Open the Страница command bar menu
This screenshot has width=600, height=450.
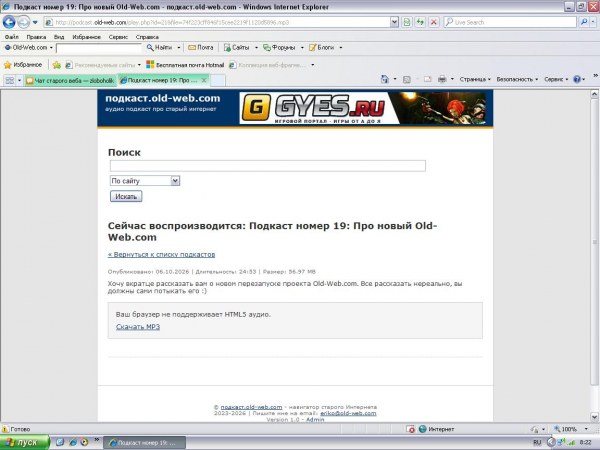pyautogui.click(x=475, y=79)
